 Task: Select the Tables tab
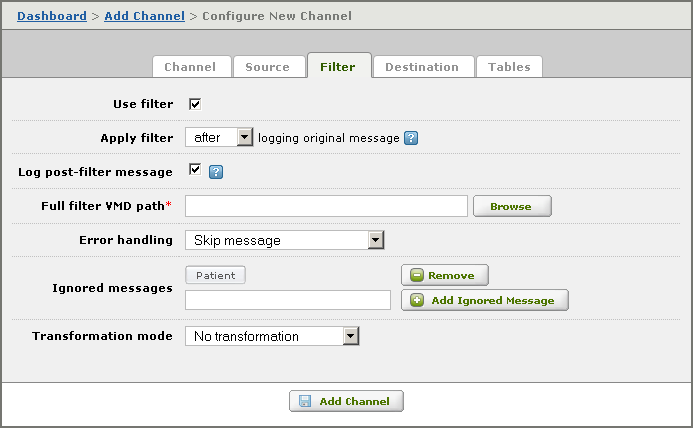pos(509,67)
